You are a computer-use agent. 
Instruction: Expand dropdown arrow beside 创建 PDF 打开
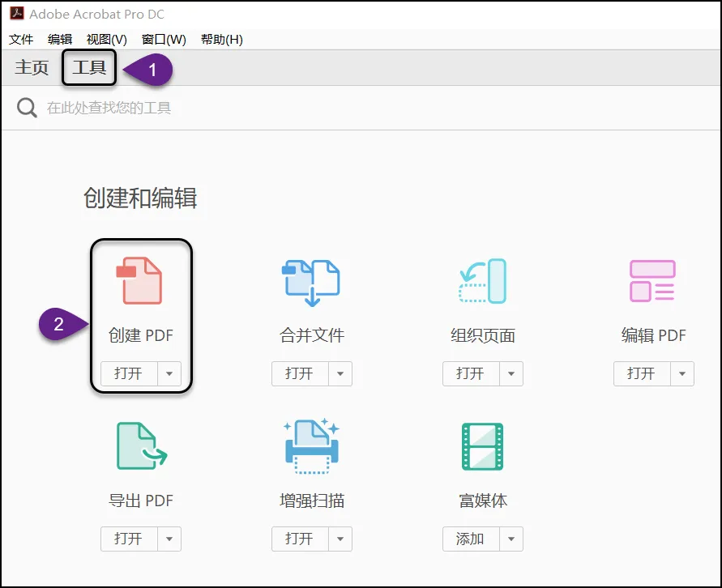pos(169,373)
